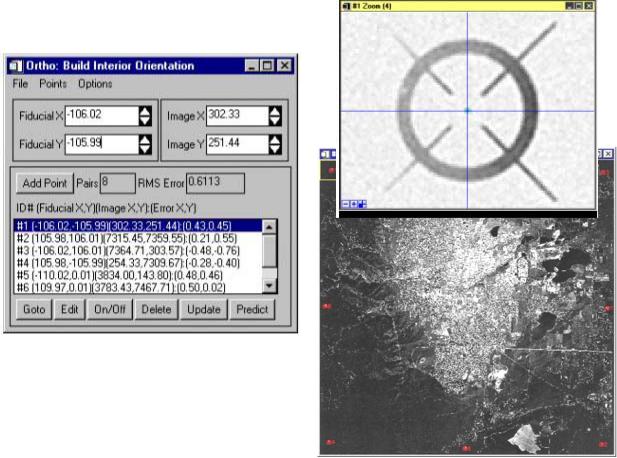Open the File menu
617x458 pixels.
(x=20, y=84)
